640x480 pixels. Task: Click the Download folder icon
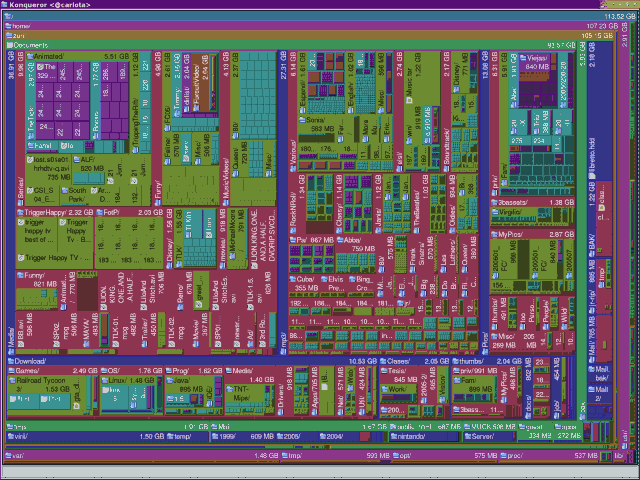point(9,361)
